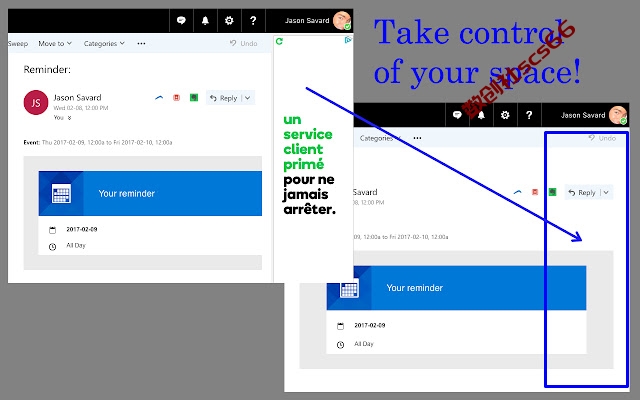Screen dimensions: 640x400
Task: Open Jason Savard profile photo in ad-free window
Action: point(618,115)
